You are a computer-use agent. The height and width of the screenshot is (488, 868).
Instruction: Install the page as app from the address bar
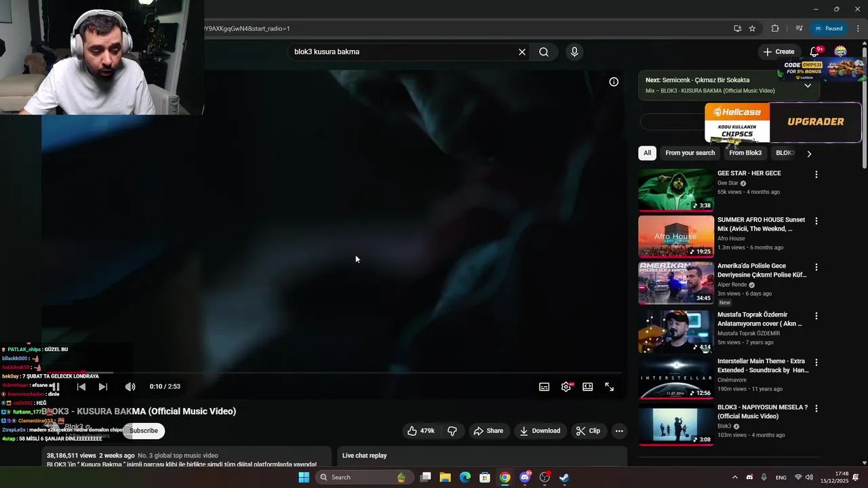click(x=737, y=28)
